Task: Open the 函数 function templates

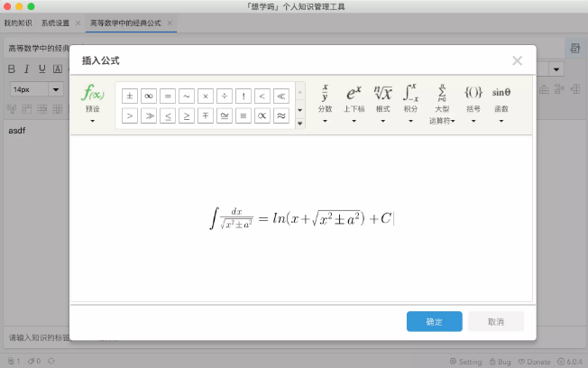Action: tap(501, 103)
